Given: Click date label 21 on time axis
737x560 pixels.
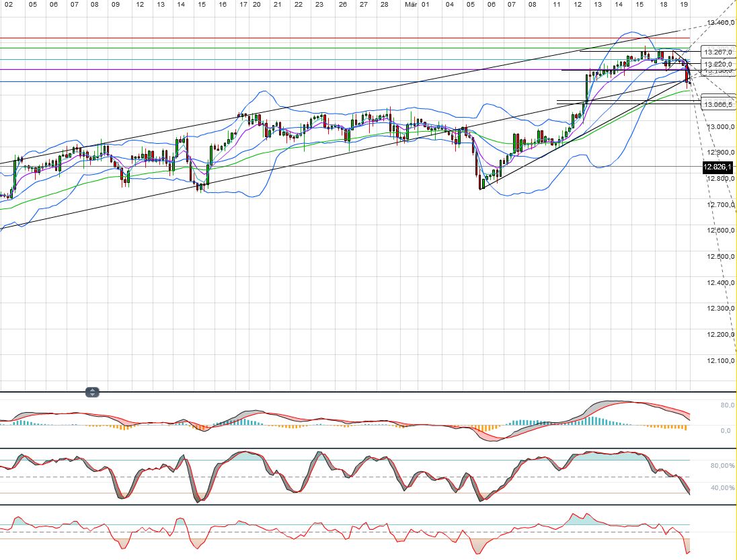Looking at the screenshot, I should point(277,4).
